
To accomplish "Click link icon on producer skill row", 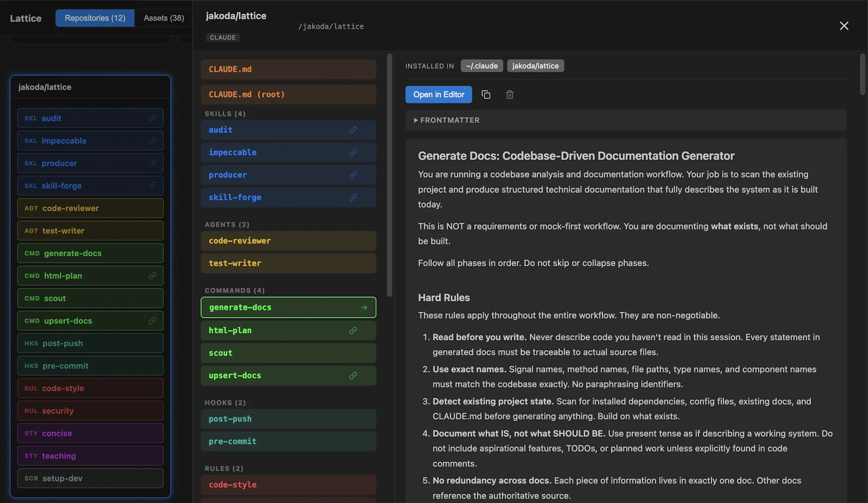I will 353,175.
